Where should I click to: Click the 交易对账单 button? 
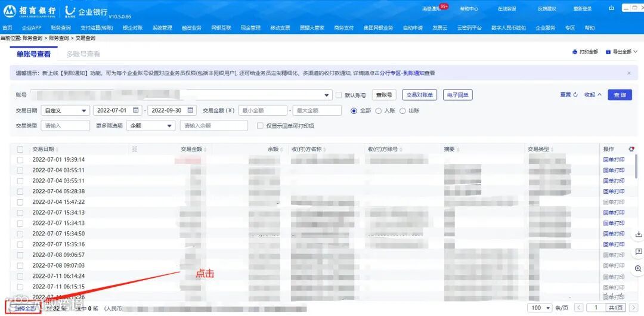[x=419, y=95]
